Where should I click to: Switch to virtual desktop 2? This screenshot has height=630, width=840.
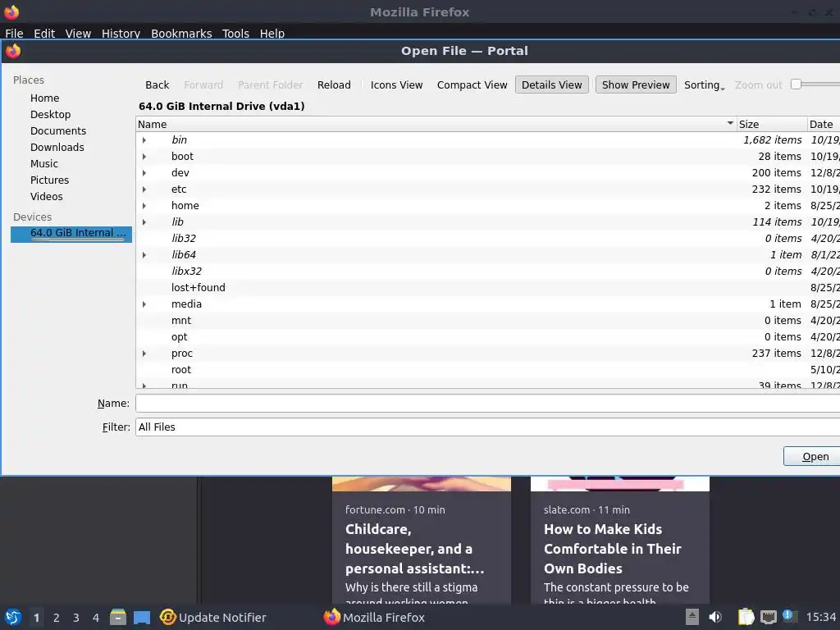57,618
